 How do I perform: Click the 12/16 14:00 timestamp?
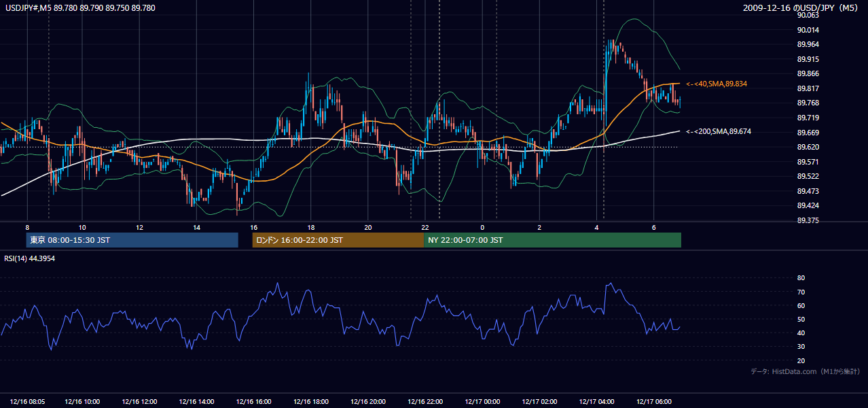pos(196,402)
